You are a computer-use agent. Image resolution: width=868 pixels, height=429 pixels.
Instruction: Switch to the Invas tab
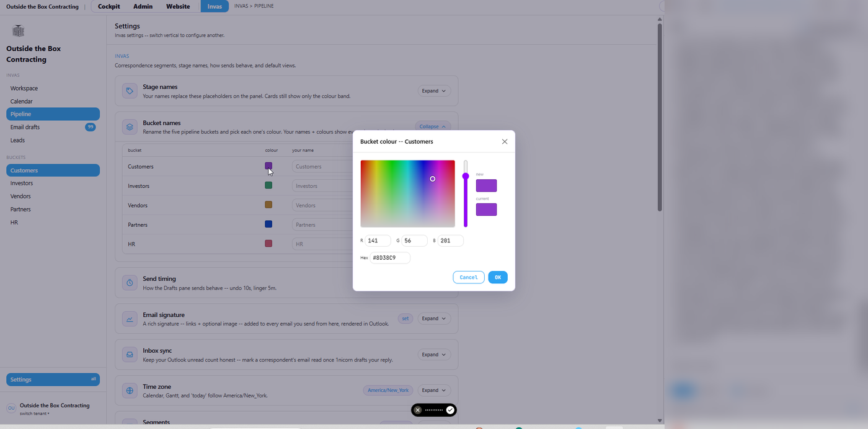pyautogui.click(x=215, y=6)
